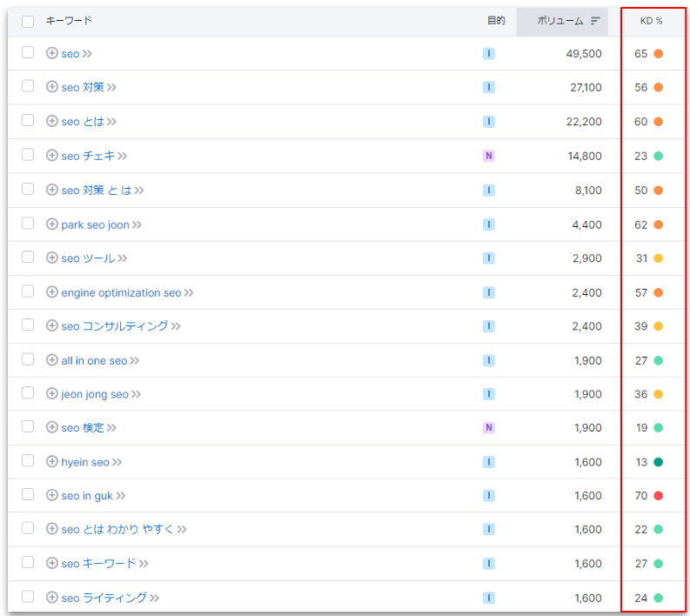Click the add icon next to 'park seo joon'
Screen dimensions: 690x616
click(51, 224)
